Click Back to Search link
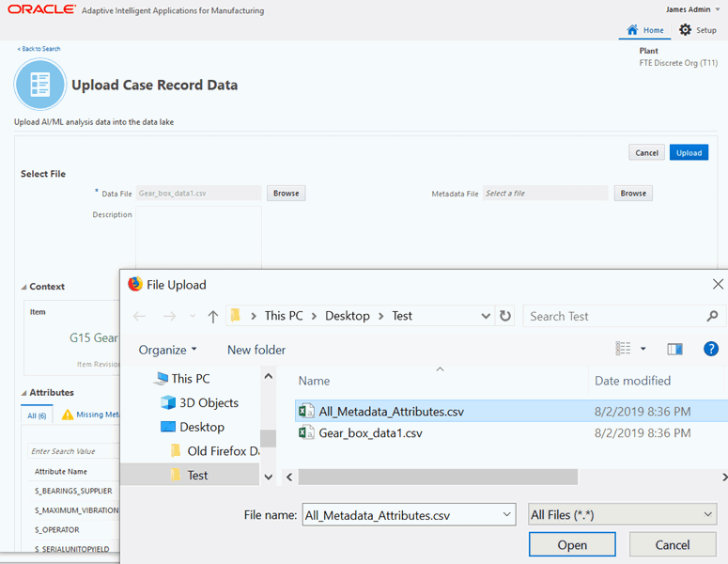 39,49
